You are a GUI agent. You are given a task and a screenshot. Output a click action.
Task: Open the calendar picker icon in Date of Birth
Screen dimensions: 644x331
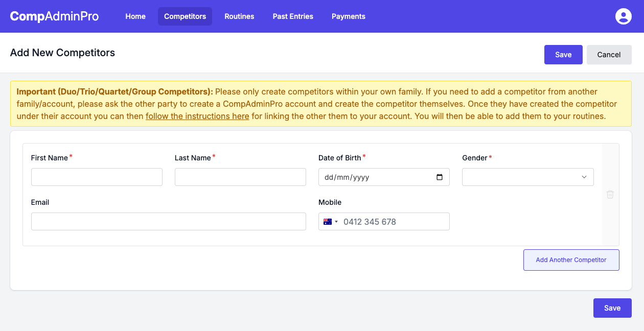click(x=440, y=177)
